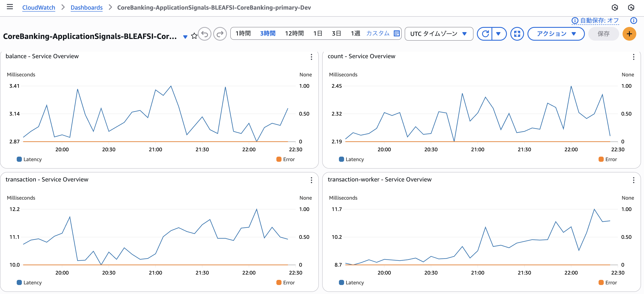644x294 pixels.
Task: Open the refresh interval dropdown arrow
Action: click(x=498, y=34)
